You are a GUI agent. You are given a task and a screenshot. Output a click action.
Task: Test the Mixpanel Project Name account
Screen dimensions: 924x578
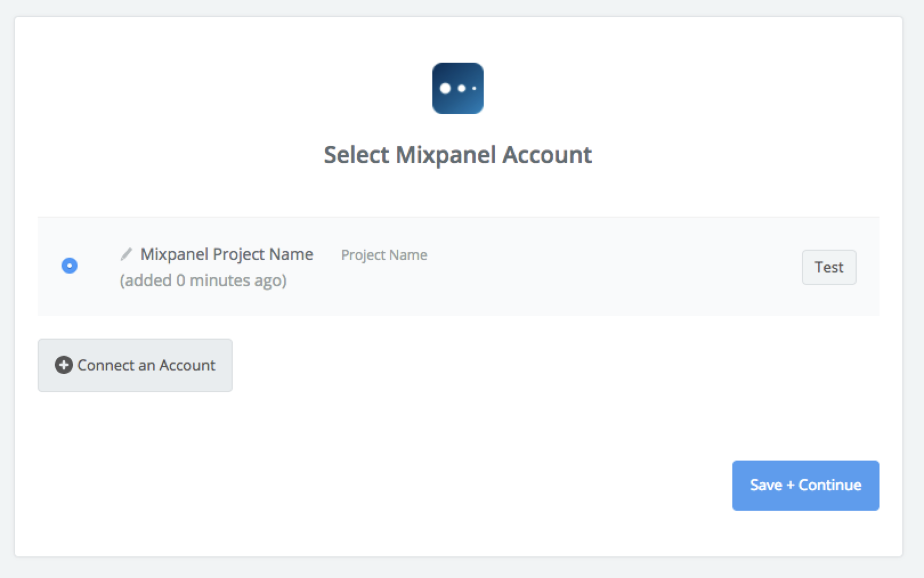829,267
